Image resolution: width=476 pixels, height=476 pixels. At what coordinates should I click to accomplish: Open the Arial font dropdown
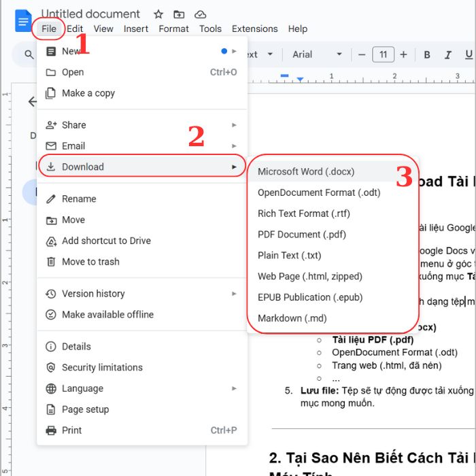coord(318,54)
